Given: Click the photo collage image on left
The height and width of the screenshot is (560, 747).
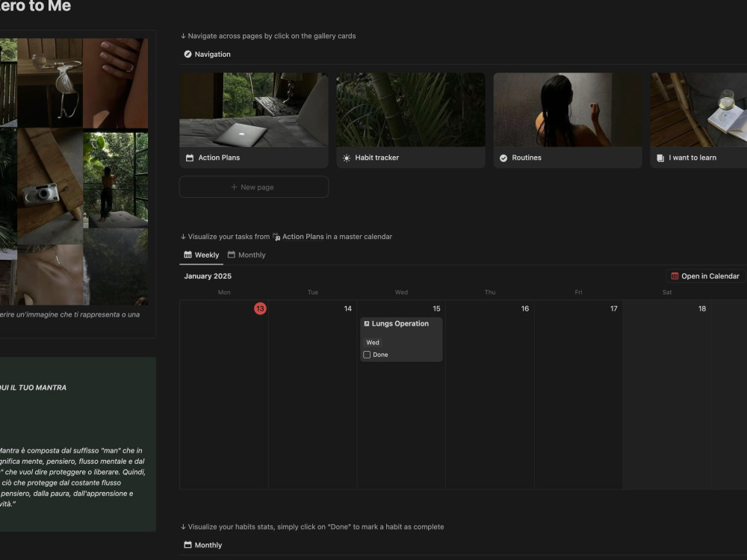Looking at the screenshot, I should tap(74, 172).
